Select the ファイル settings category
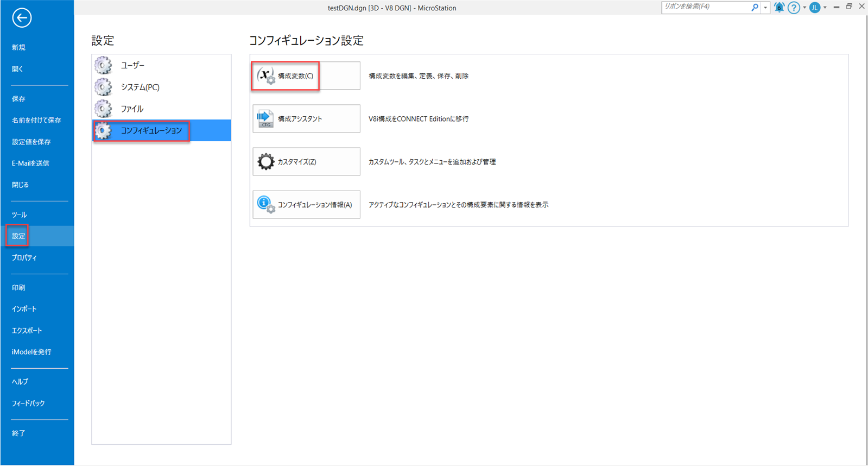The height and width of the screenshot is (466, 868). pyautogui.click(x=161, y=109)
